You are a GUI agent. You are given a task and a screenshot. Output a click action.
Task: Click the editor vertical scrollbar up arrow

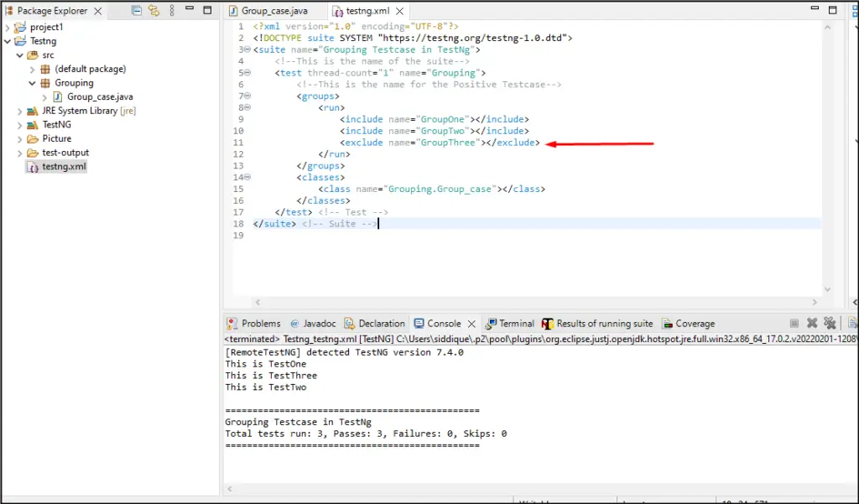[827, 27]
